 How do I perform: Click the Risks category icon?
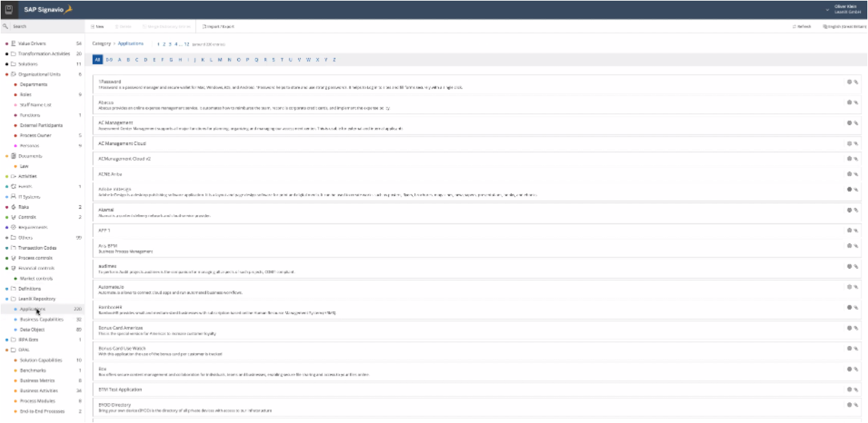(x=14, y=207)
